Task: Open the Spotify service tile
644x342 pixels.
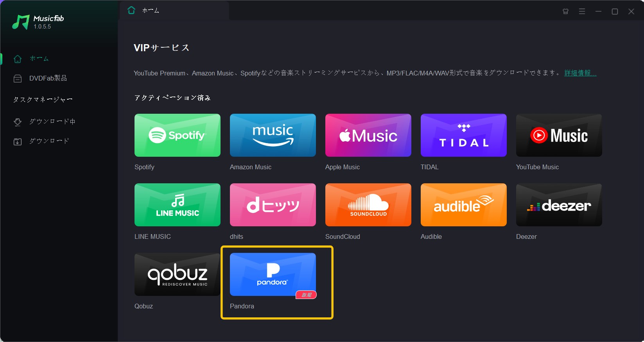Action: pyautogui.click(x=178, y=135)
